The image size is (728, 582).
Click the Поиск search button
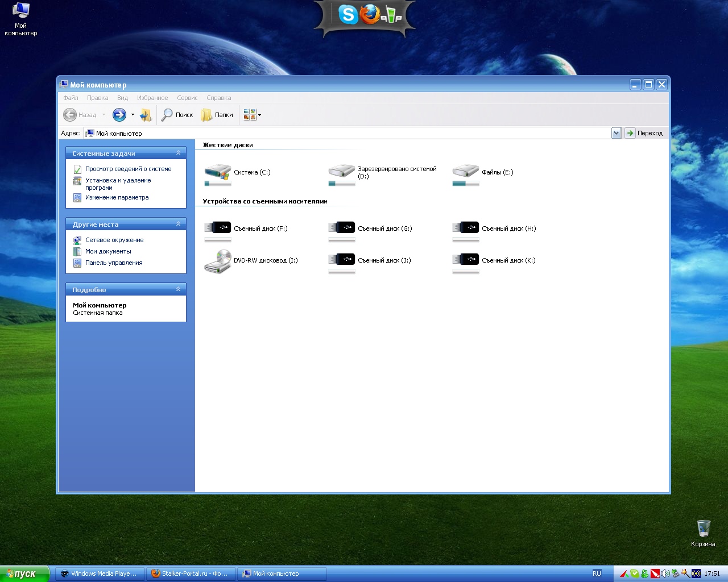[x=177, y=115]
